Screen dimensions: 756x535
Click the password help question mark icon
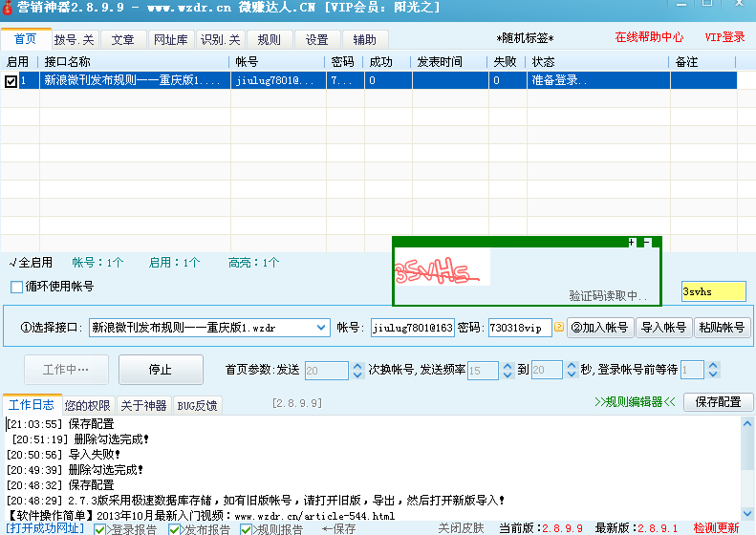(x=559, y=328)
